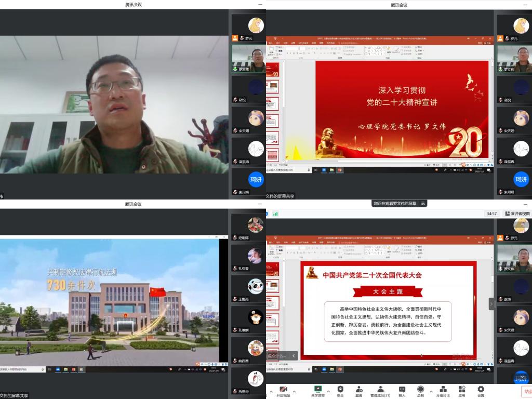Open the 聊天 chat icon
The height and width of the screenshot is (399, 532).
[402, 389]
